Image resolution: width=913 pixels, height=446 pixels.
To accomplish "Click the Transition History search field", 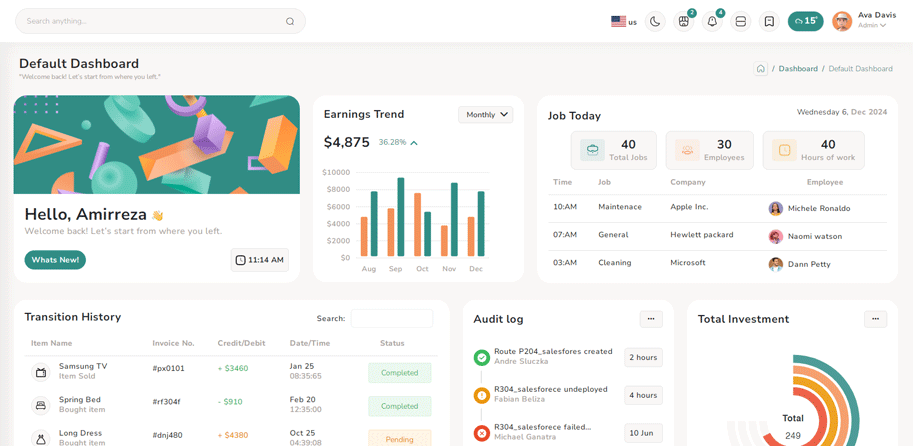I will tap(391, 319).
